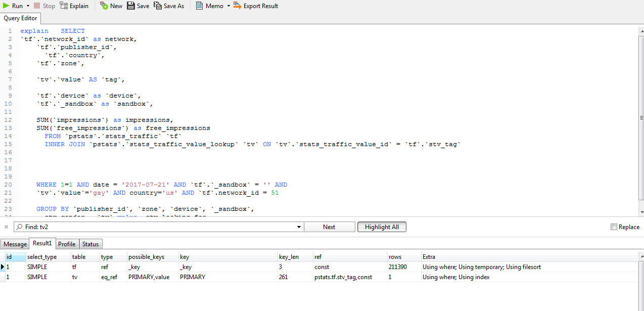Click the Save As icon

pyautogui.click(x=158, y=6)
